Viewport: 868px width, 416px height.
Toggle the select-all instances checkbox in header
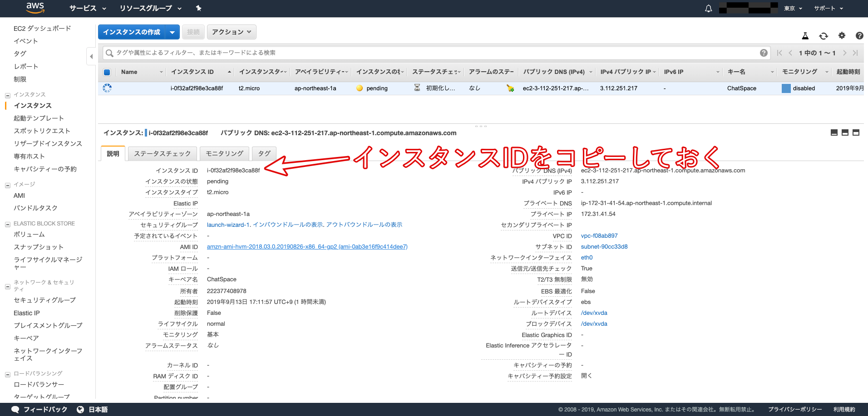(107, 72)
